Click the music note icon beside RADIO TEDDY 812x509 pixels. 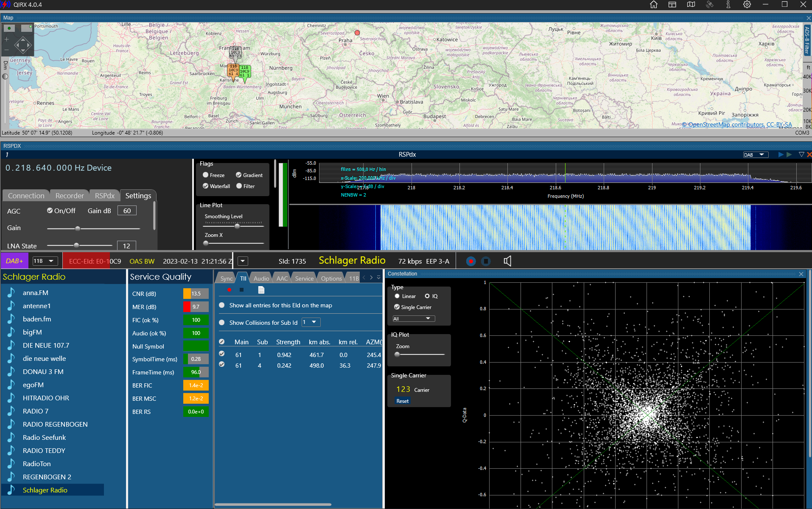point(11,450)
